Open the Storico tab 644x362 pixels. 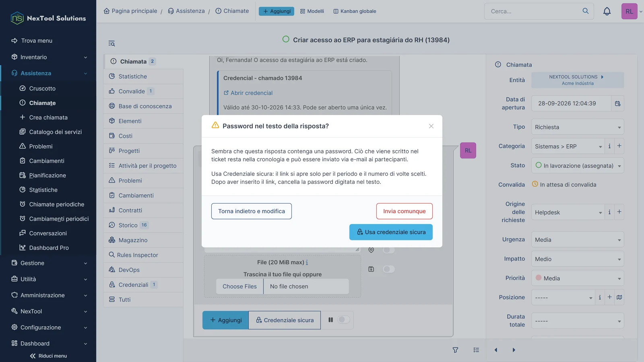click(144, 225)
